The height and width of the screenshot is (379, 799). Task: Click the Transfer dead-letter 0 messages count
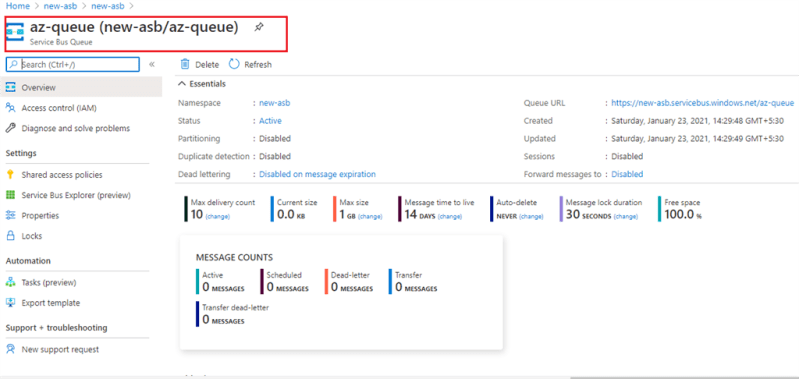[x=223, y=320]
